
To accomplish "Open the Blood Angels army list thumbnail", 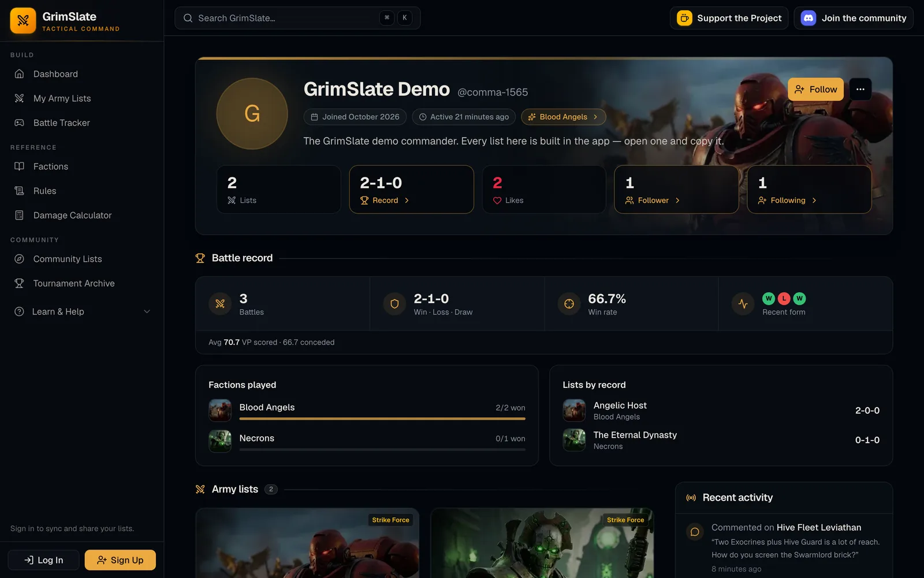I will coord(307,543).
